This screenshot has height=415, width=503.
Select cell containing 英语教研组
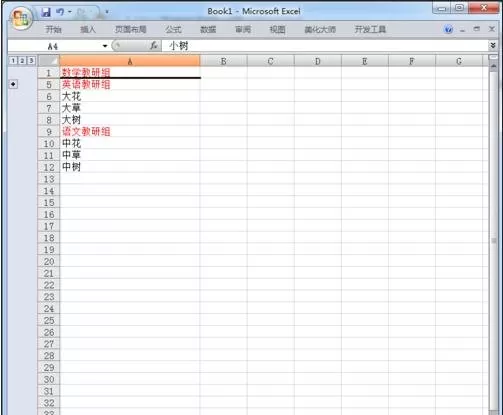130,85
